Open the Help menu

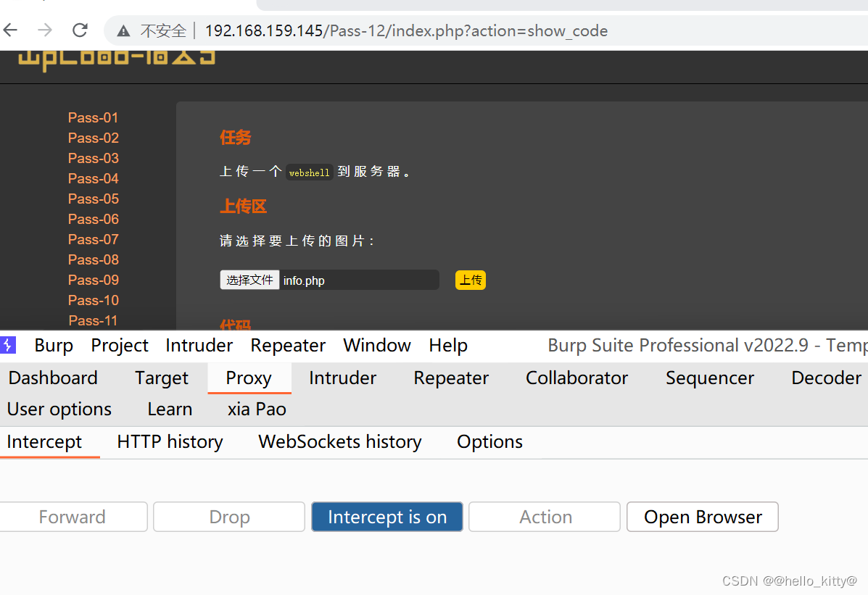448,346
